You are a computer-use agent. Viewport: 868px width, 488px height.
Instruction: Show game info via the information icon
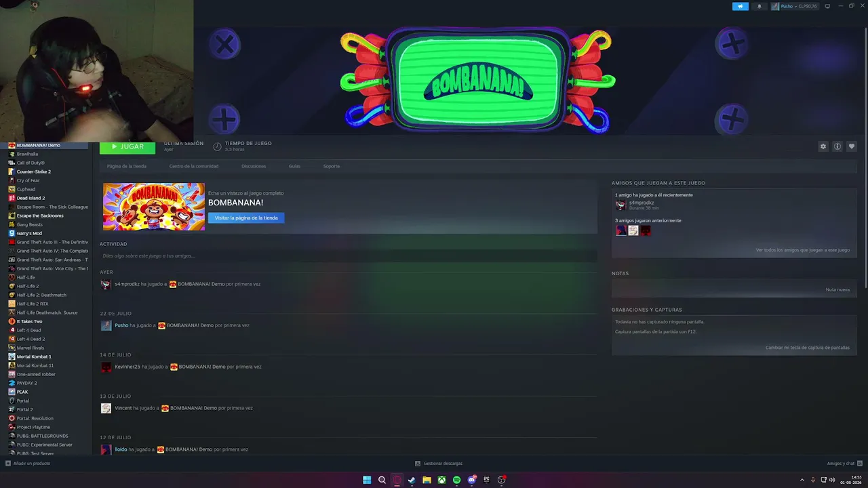pyautogui.click(x=837, y=146)
